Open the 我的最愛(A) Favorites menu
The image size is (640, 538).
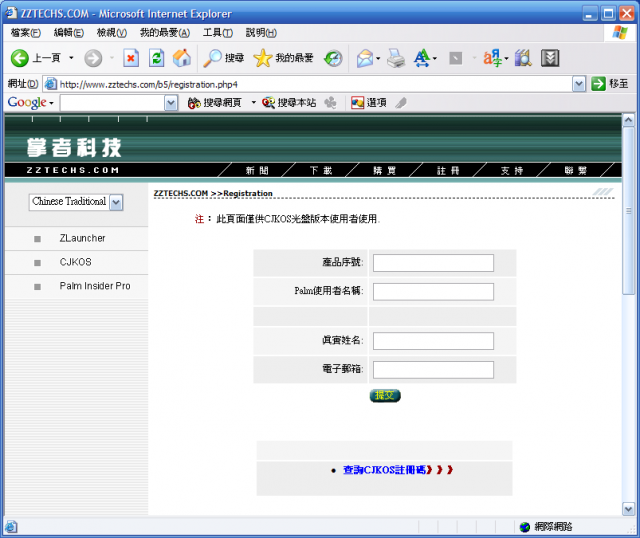click(164, 33)
